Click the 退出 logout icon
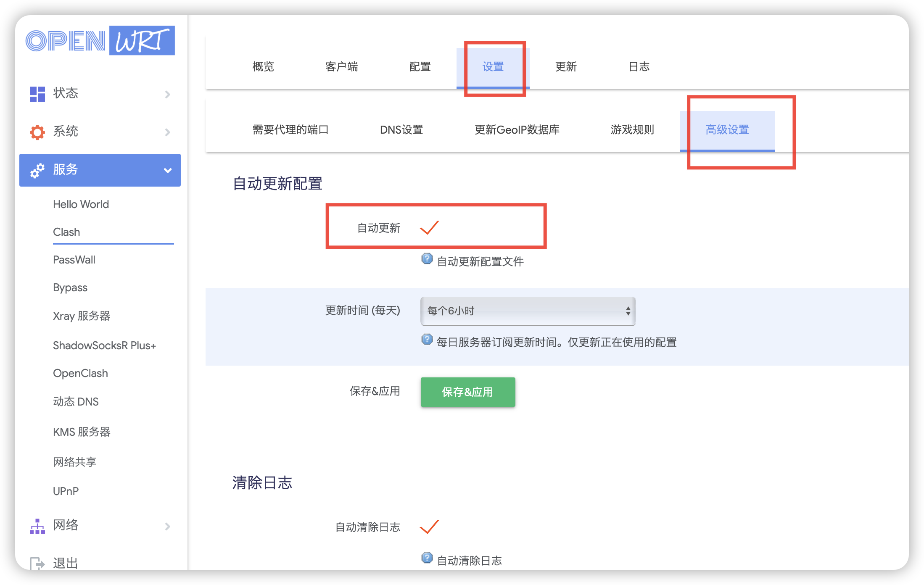924x585 pixels. pyautogui.click(x=37, y=562)
